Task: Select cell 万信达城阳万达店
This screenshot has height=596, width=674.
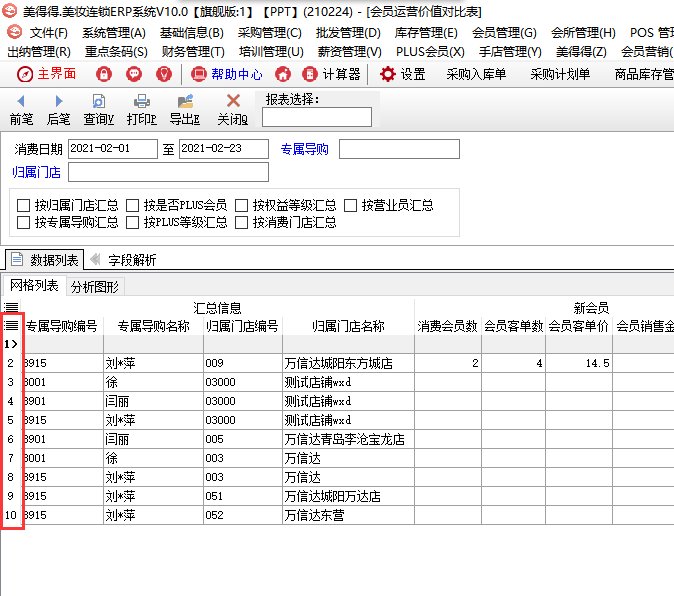Action: coord(348,496)
